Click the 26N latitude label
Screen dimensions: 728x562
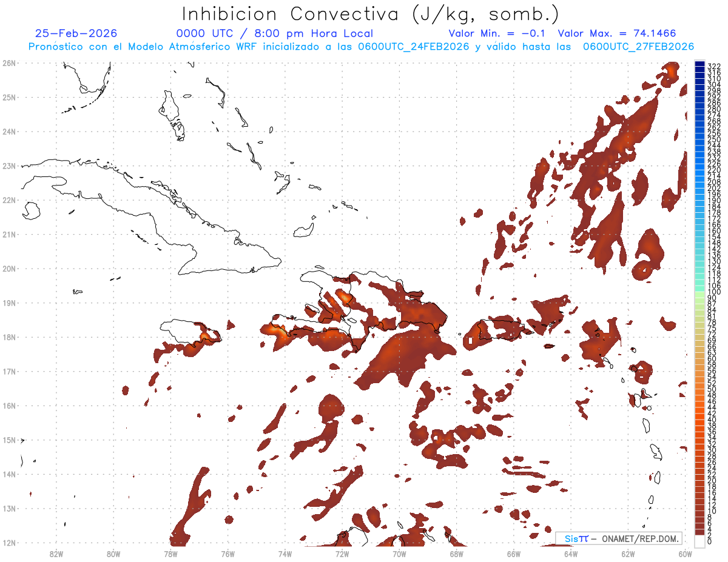coord(9,63)
